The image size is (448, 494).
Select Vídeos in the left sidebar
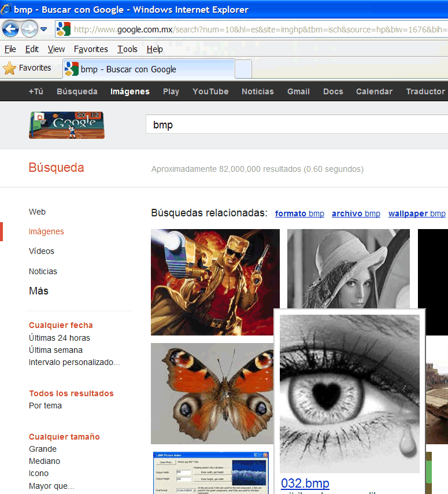click(x=42, y=251)
